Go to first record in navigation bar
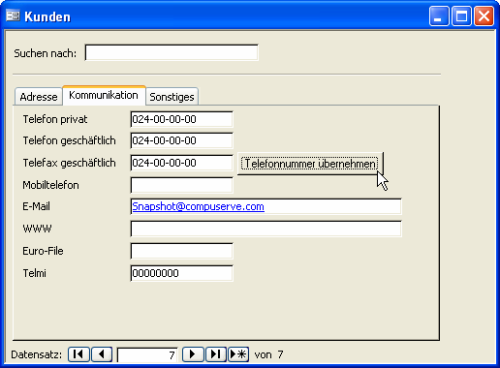This screenshot has width=500, height=368. 79,354
